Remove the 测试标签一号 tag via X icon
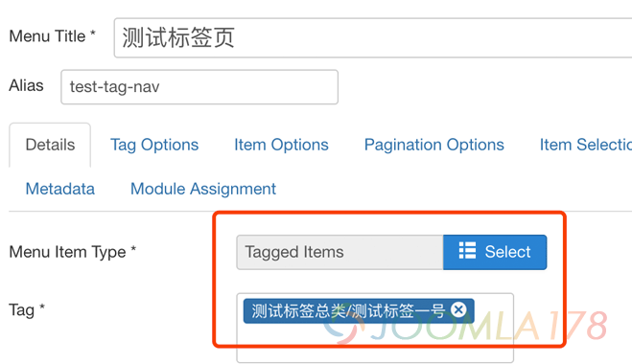 (458, 309)
